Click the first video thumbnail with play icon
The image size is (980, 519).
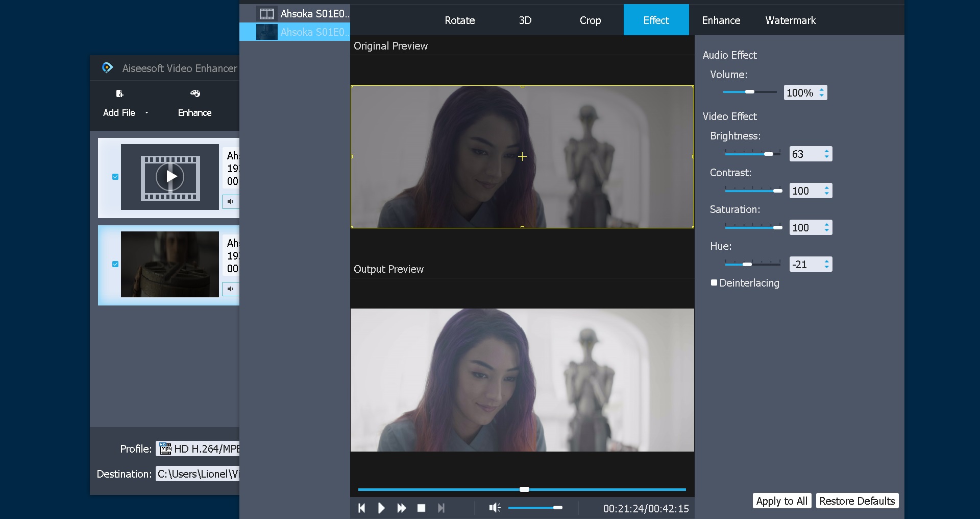170,177
